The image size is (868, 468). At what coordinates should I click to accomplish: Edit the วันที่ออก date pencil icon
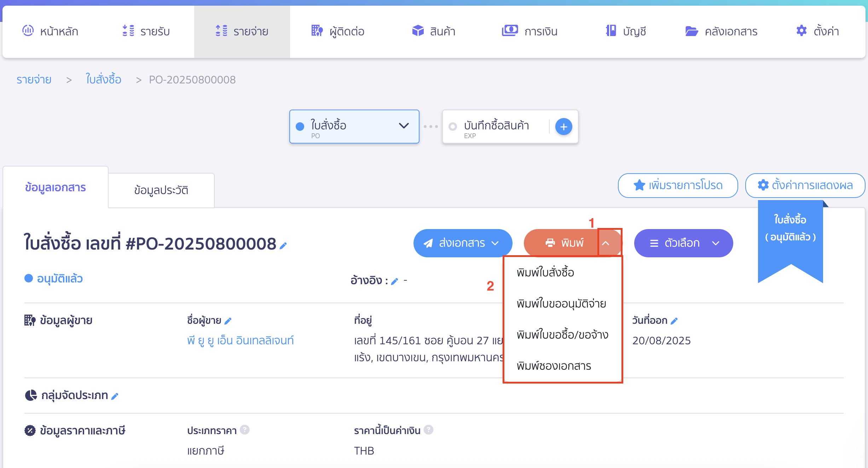click(674, 321)
